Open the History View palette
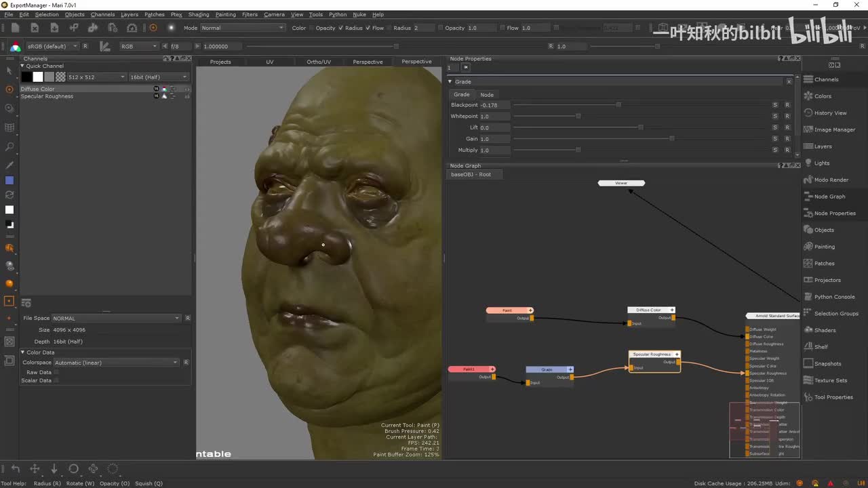Viewport: 868px width, 488px height. (x=830, y=113)
